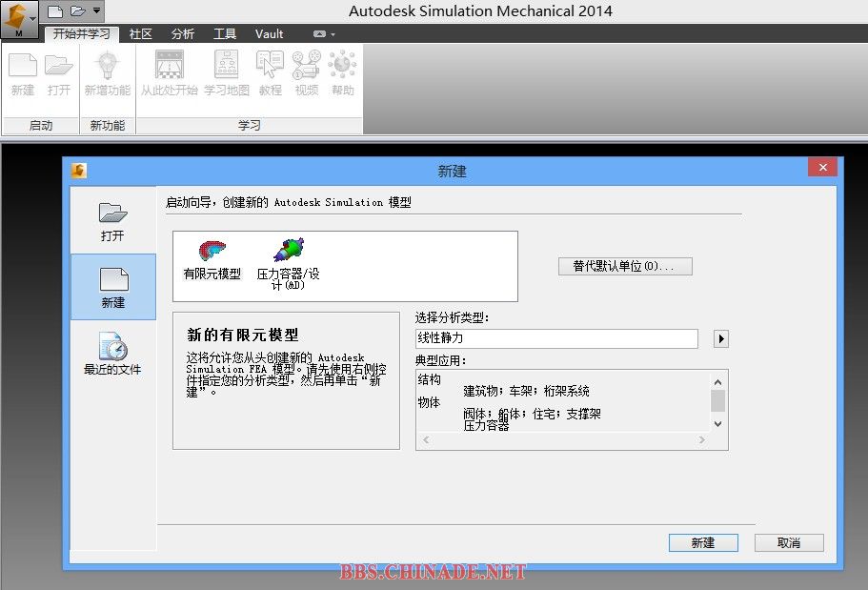Click the 打开 ribbon icon
This screenshot has width=868, height=590.
pos(59,74)
